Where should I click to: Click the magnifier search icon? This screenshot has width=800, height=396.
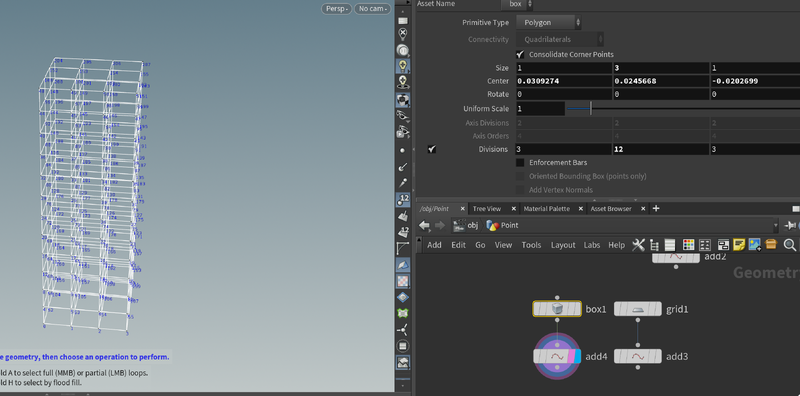click(x=789, y=245)
